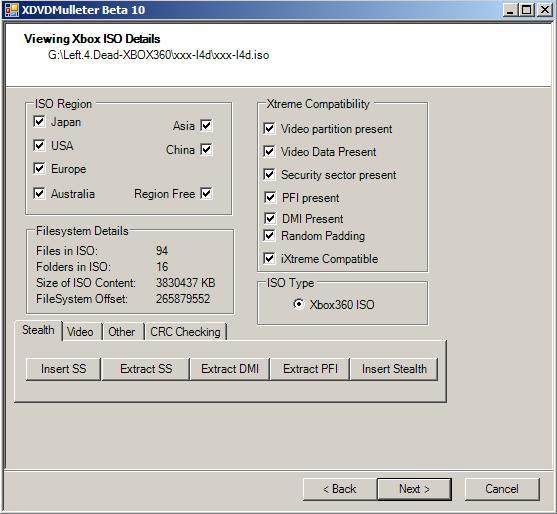Image resolution: width=557 pixels, height=514 pixels.
Task: Proceed with the Next button
Action: pyautogui.click(x=414, y=489)
